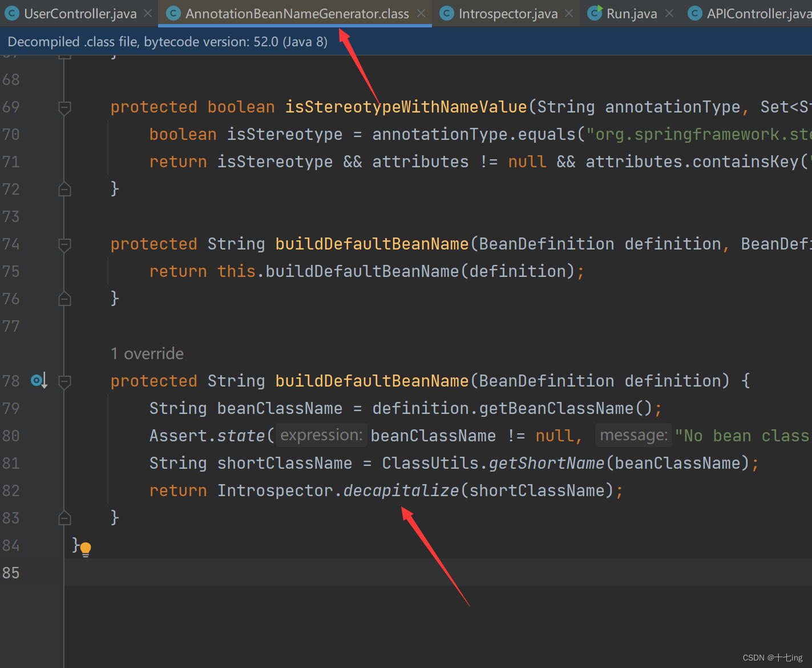The image size is (812, 668).
Task: Click the class icon on AnnotationBeanNameGenerator tab
Action: [173, 13]
